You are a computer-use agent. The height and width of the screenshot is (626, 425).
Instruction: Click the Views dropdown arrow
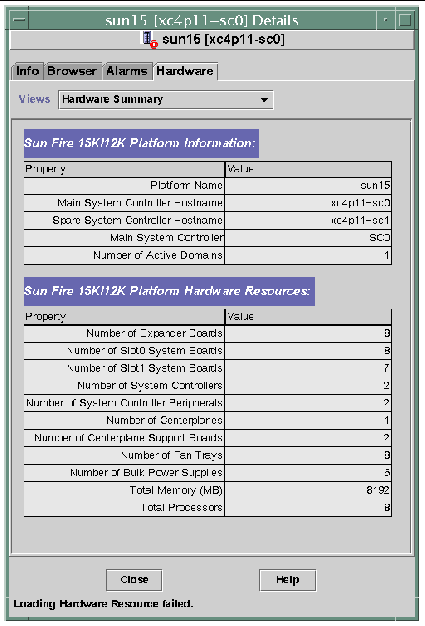(264, 100)
